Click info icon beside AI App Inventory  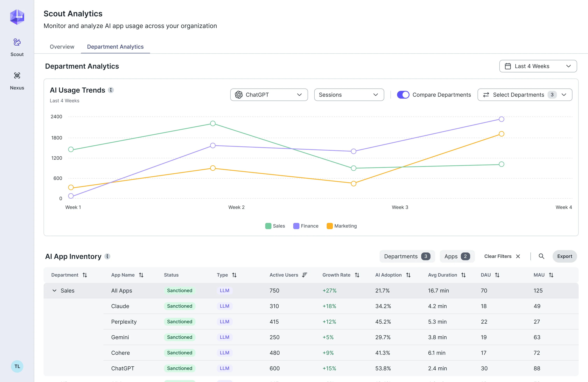pyautogui.click(x=107, y=257)
